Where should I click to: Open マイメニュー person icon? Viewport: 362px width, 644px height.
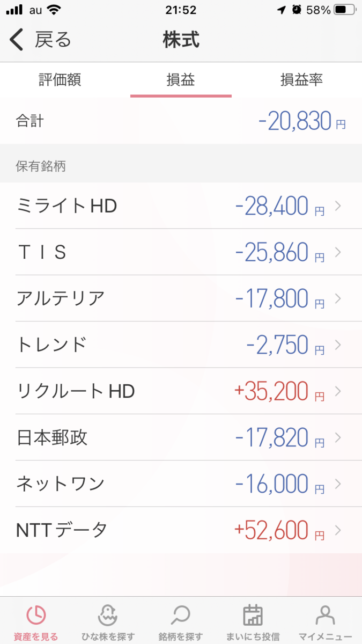click(325, 616)
